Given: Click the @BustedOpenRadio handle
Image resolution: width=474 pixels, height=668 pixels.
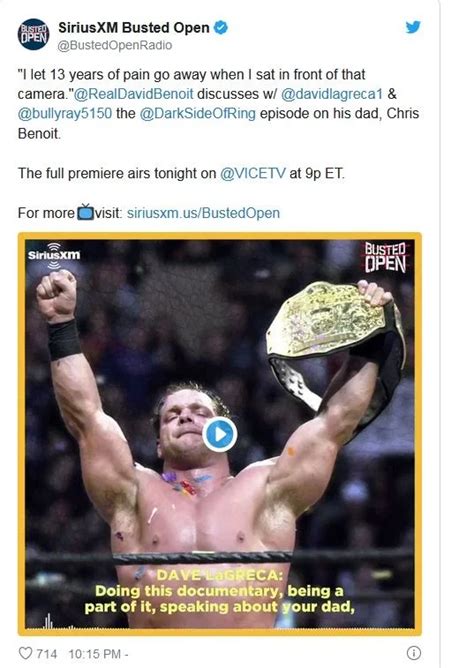Looking at the screenshot, I should (115, 45).
